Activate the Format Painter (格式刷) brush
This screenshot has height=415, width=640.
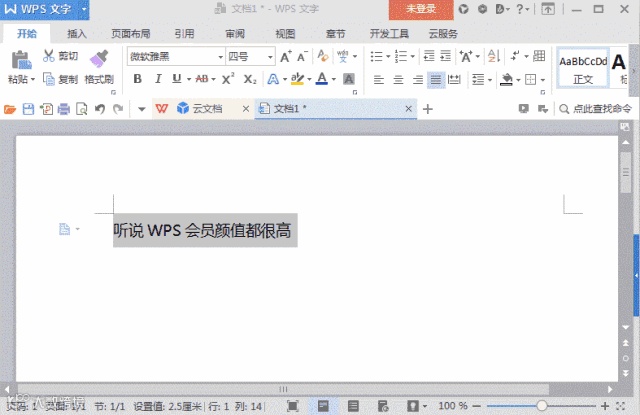[x=99, y=59]
